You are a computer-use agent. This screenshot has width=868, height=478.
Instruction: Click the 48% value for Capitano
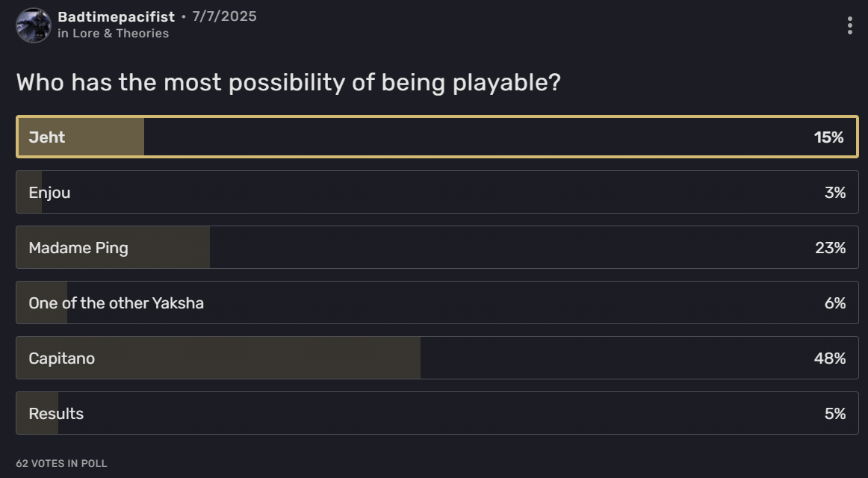point(829,358)
